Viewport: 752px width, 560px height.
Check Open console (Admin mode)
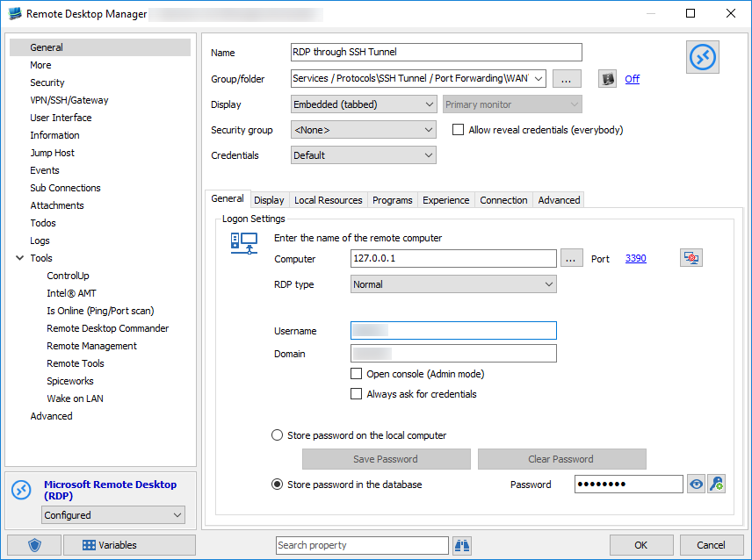(x=357, y=373)
